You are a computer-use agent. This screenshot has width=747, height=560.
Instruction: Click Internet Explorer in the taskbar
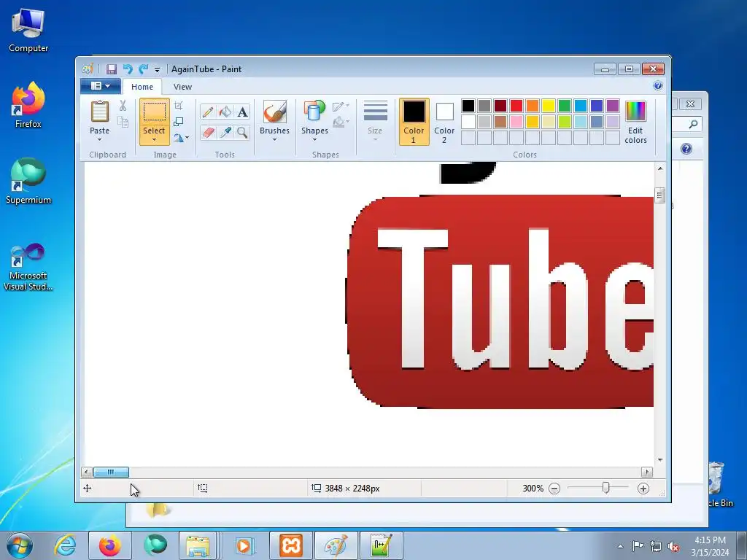click(64, 545)
